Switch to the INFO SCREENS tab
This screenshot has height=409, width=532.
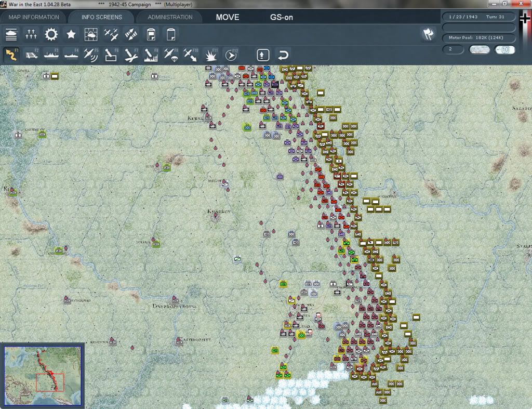coord(101,17)
